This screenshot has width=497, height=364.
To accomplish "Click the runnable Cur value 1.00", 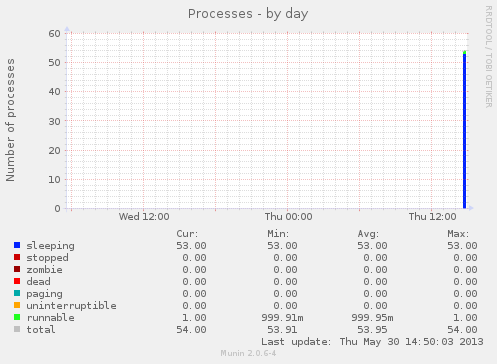I will (x=194, y=318).
